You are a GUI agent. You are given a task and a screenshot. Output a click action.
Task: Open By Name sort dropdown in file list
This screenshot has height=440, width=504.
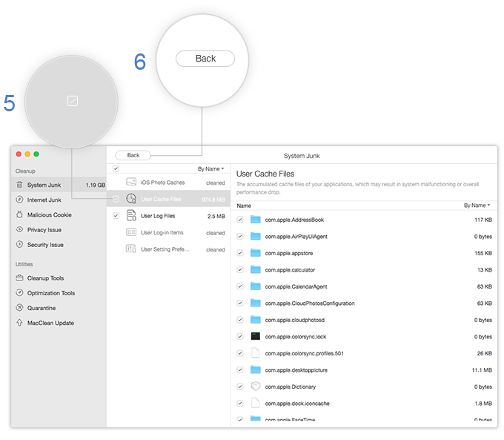[477, 206]
